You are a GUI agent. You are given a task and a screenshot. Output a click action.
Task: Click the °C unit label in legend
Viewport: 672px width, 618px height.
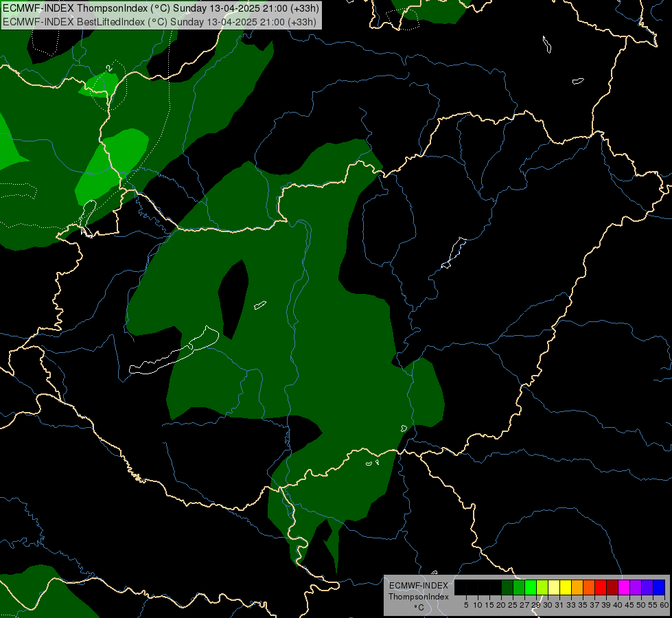pyautogui.click(x=419, y=608)
